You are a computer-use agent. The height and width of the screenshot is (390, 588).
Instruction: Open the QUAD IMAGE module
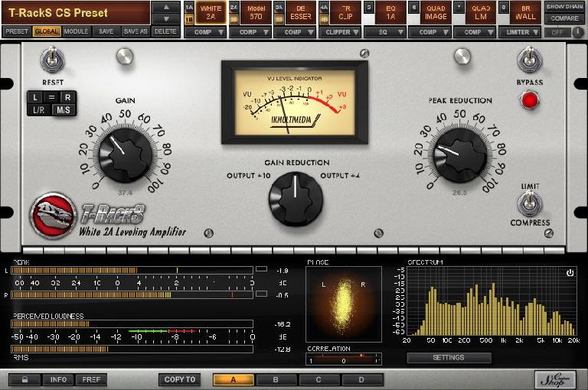(x=436, y=13)
